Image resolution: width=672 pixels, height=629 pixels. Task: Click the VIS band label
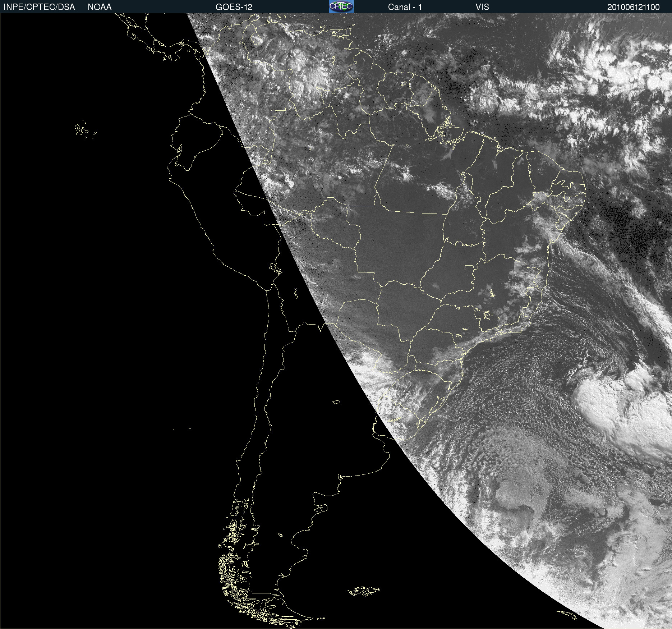point(482,7)
